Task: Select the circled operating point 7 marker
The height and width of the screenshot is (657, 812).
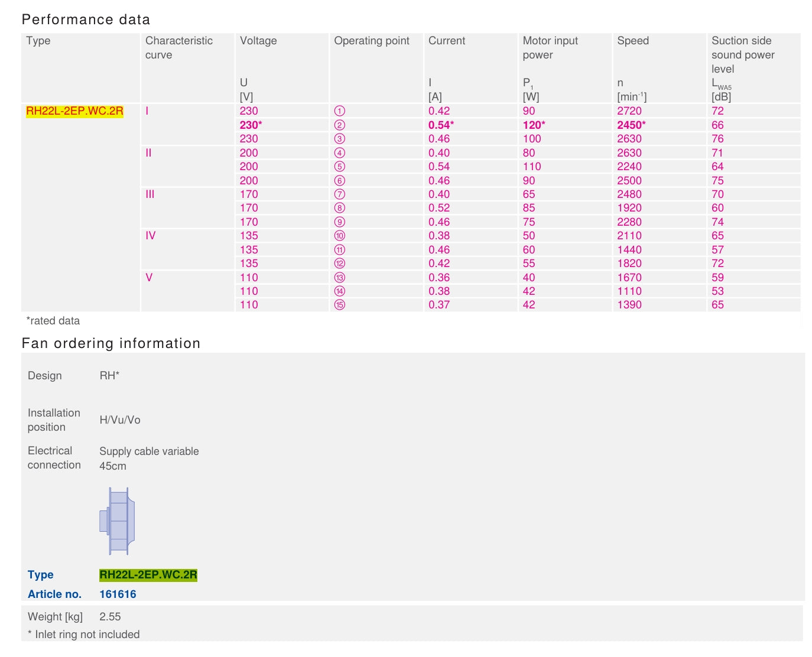Action: click(339, 194)
